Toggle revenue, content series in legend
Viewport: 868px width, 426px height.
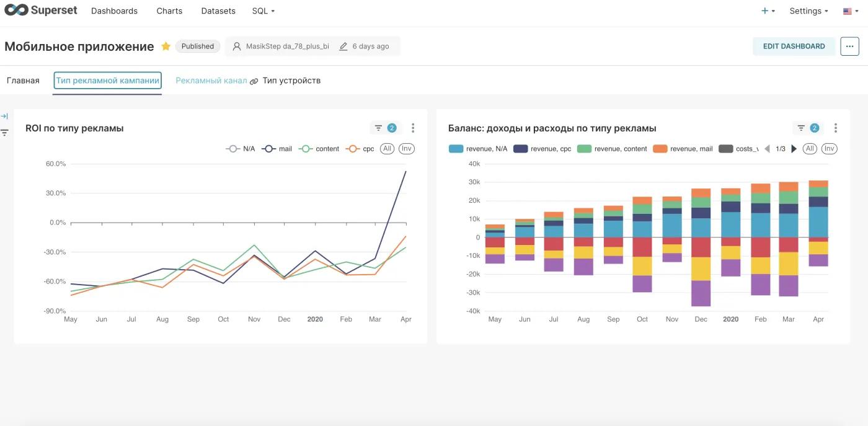[x=612, y=149]
